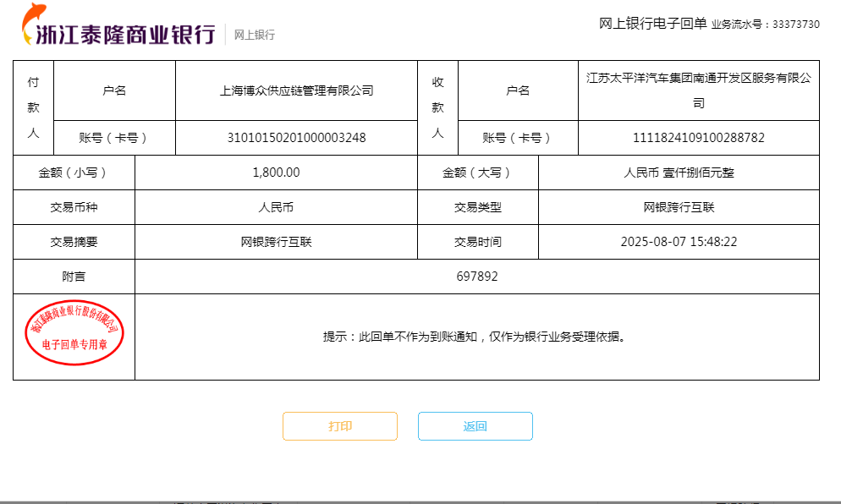841x504 pixels.
Task: Click the transaction time 2025-08-07 15:48:22
Action: [x=679, y=242]
